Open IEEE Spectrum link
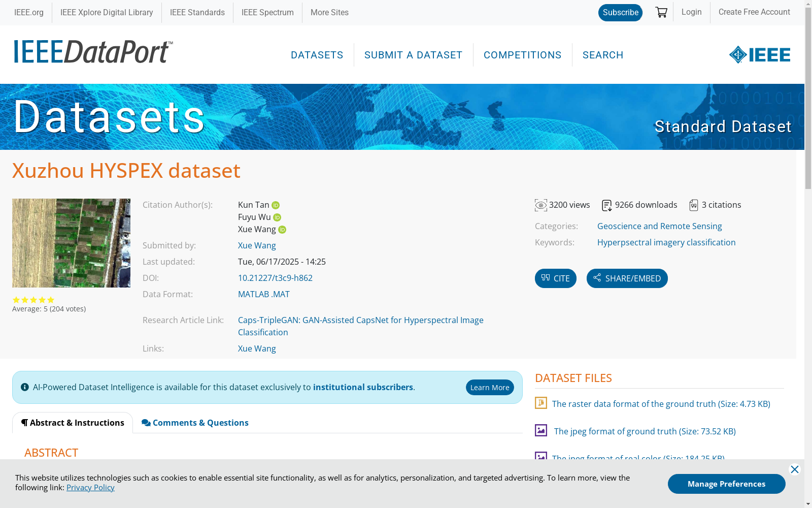The width and height of the screenshot is (812, 508). [x=267, y=12]
